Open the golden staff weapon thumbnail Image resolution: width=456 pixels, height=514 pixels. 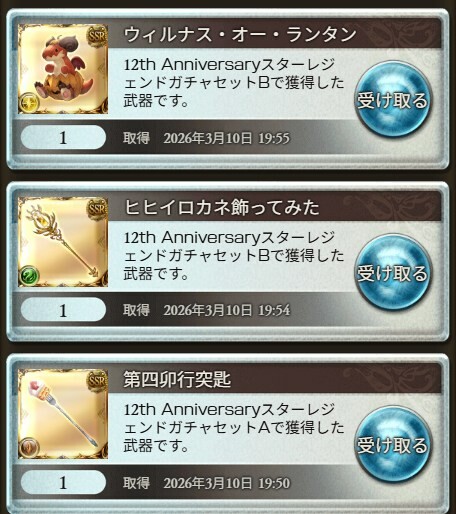[63, 242]
